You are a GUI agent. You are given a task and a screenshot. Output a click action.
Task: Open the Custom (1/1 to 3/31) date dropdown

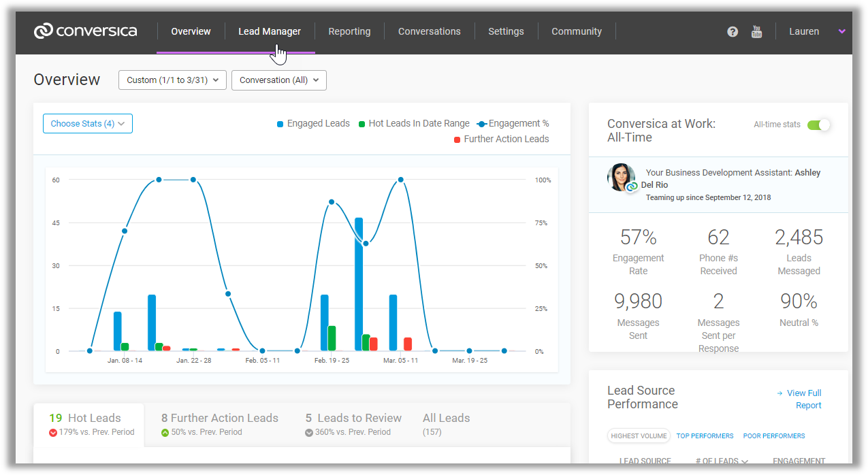[x=172, y=80]
